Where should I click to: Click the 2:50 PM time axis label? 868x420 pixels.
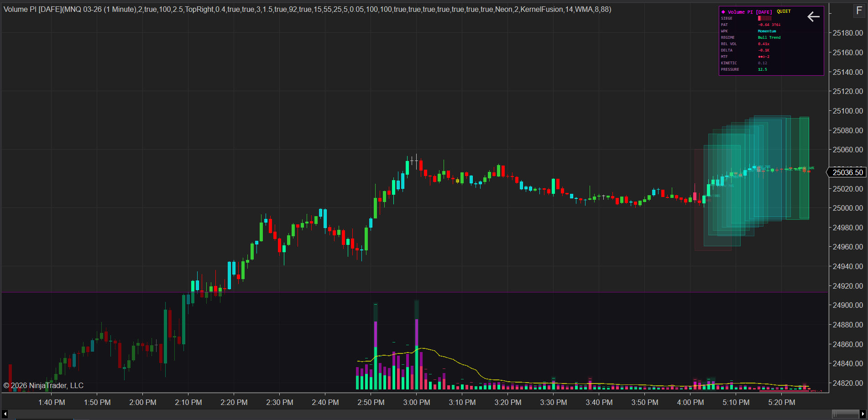click(371, 402)
